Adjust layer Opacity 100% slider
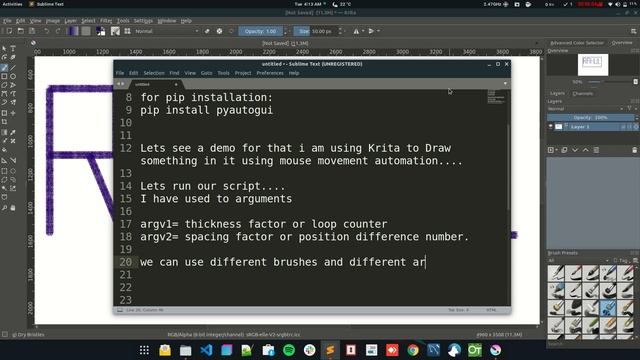Viewport: 640px width, 360px height. pos(590,118)
